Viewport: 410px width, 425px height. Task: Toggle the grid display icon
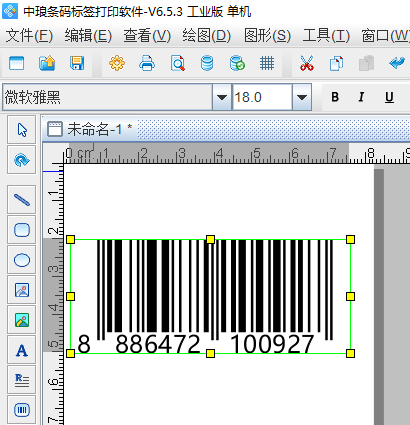267,63
